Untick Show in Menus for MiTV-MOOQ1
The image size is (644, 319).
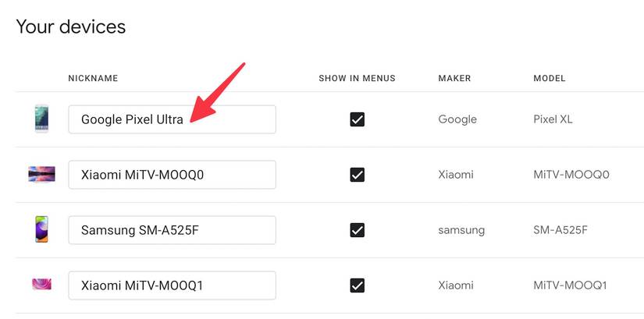[x=358, y=285]
